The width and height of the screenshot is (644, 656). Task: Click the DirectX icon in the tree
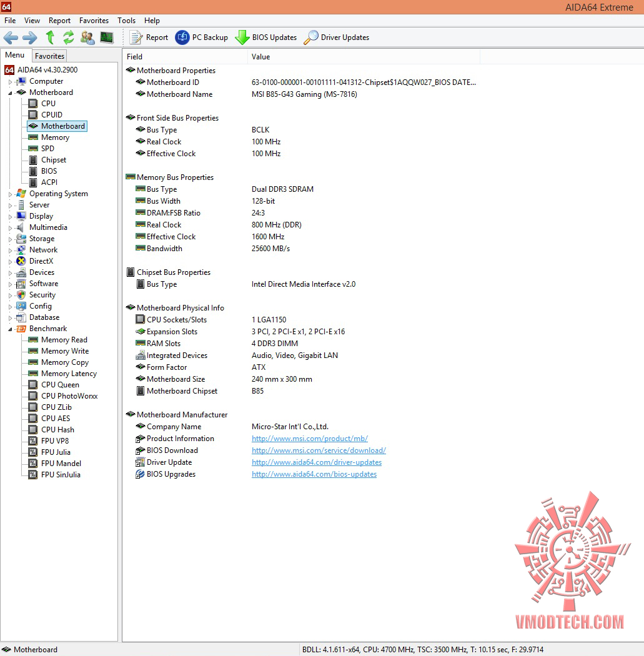coord(21,261)
